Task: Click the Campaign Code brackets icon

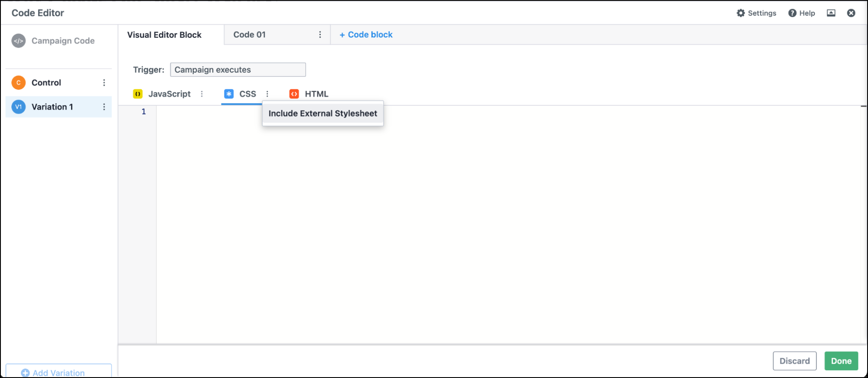Action: (x=19, y=41)
